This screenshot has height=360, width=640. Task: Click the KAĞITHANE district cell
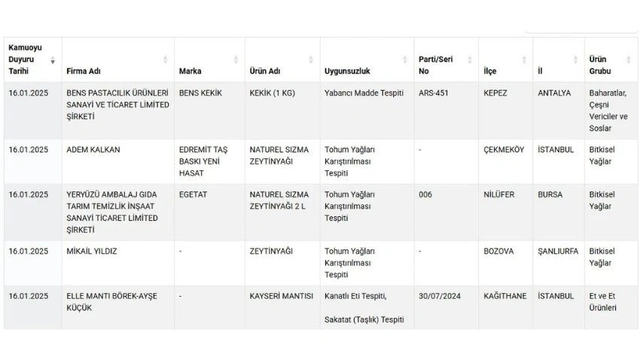coord(505,307)
